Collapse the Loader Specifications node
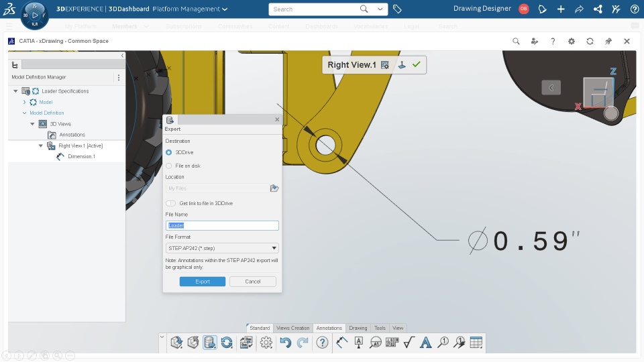Screen dimensions: 644x362 point(15,91)
